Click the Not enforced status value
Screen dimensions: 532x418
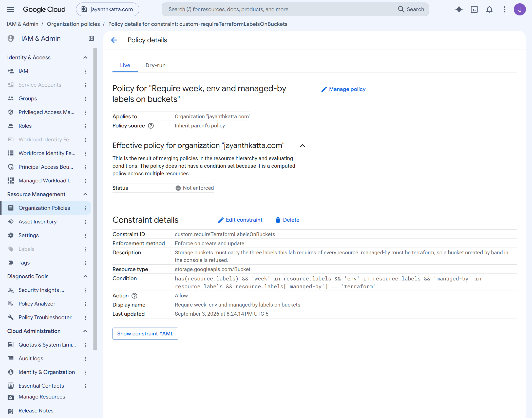pos(195,188)
